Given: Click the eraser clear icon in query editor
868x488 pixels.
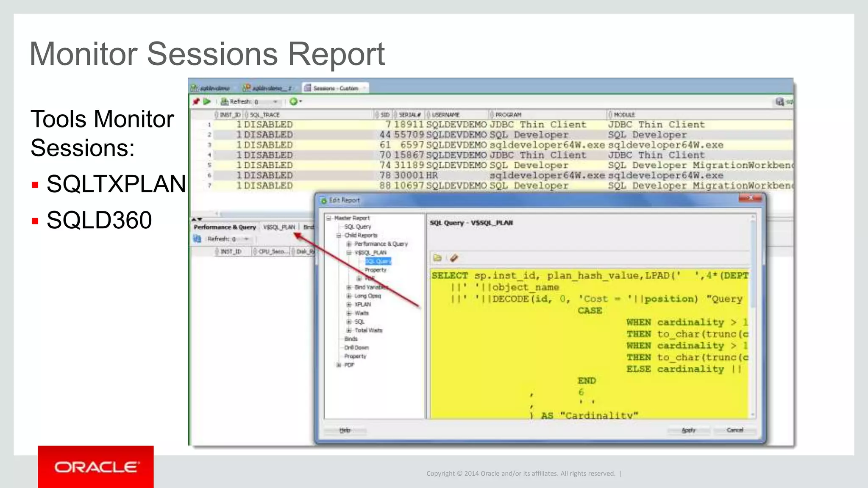Looking at the screenshot, I should tap(454, 258).
